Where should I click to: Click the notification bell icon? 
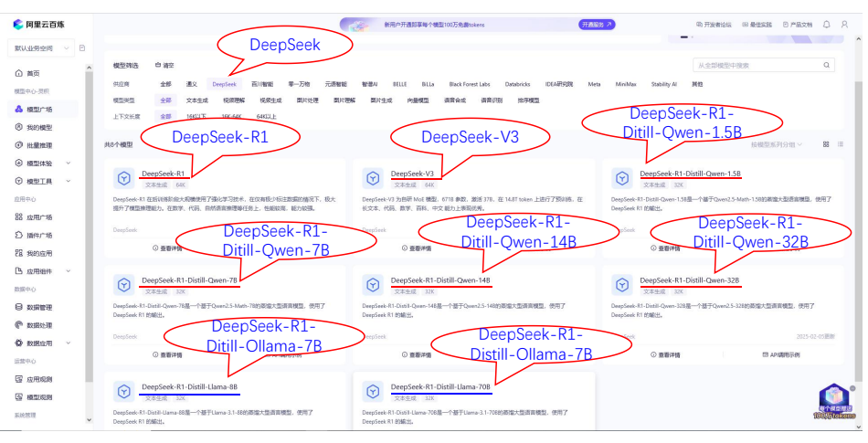pos(827,25)
